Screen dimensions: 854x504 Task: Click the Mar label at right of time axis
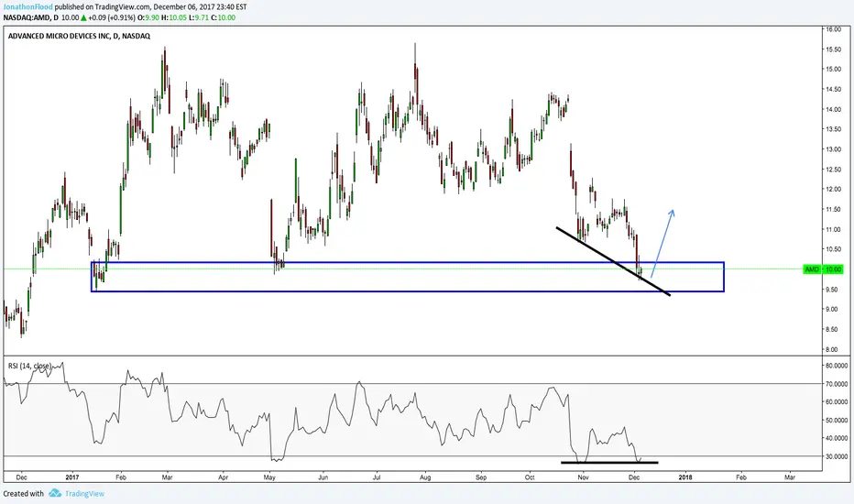(790, 477)
